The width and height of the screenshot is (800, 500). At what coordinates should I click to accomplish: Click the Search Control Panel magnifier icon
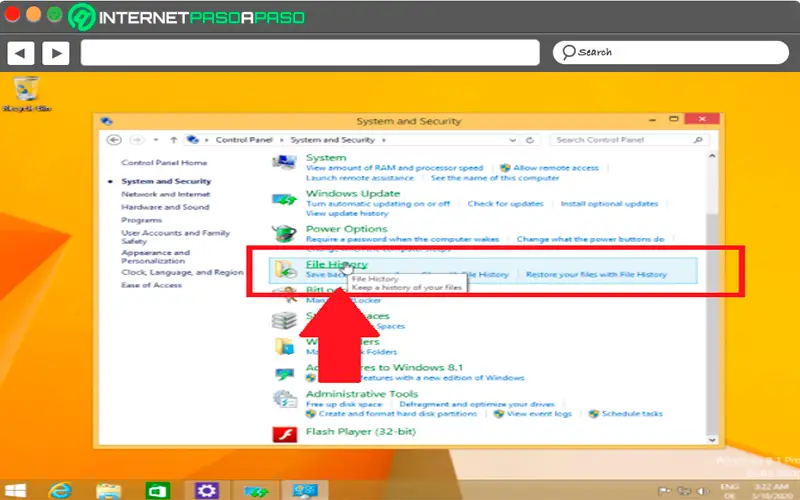pos(698,140)
